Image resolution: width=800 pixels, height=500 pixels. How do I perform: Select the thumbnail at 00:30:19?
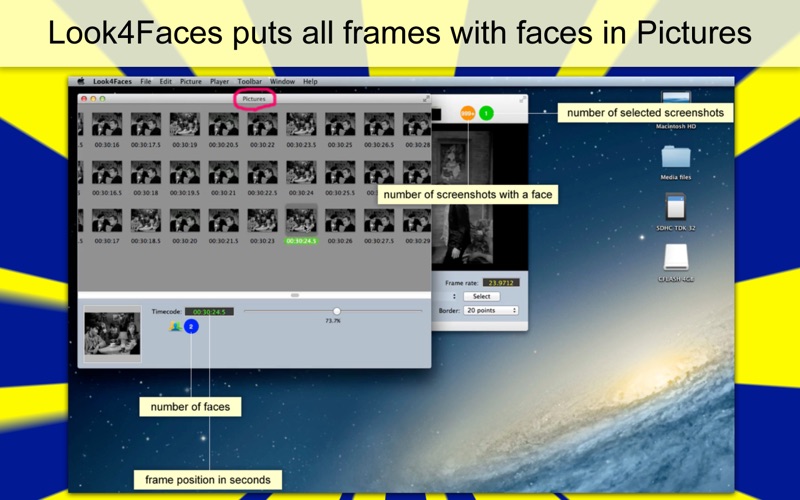click(184, 124)
